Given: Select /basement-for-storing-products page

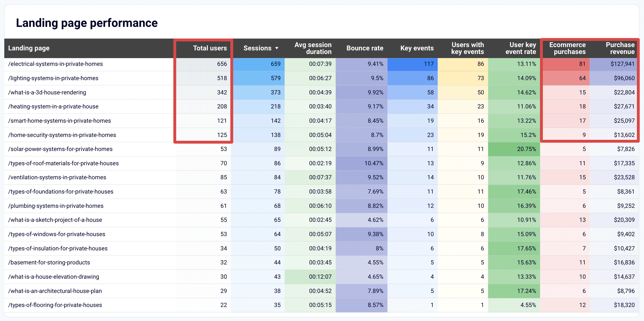Looking at the screenshot, I should (x=49, y=263).
